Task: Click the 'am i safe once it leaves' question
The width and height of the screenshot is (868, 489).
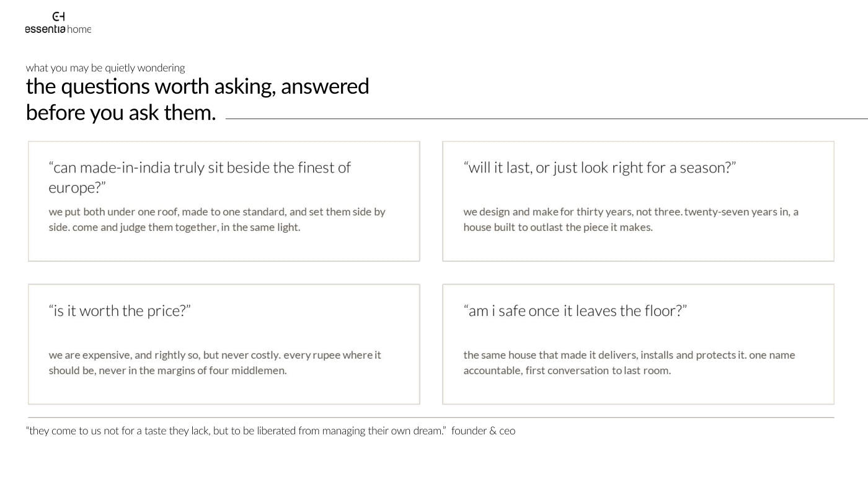Action: coord(575,310)
